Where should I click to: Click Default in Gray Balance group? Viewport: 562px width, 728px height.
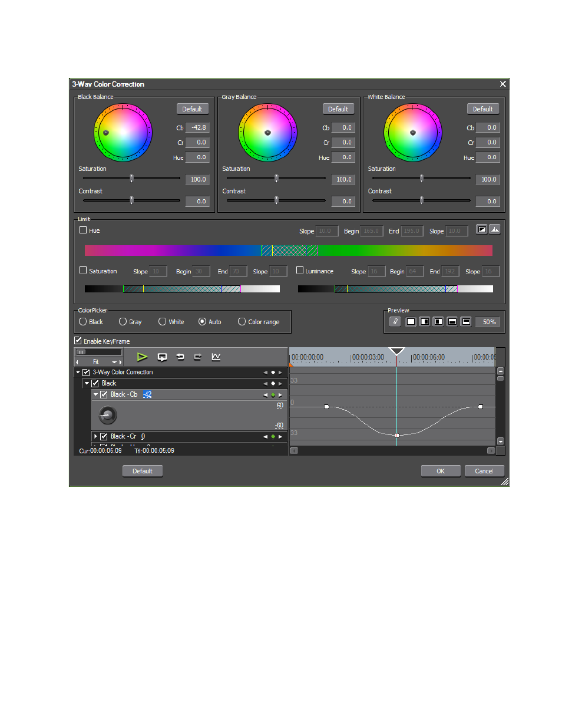(338, 109)
